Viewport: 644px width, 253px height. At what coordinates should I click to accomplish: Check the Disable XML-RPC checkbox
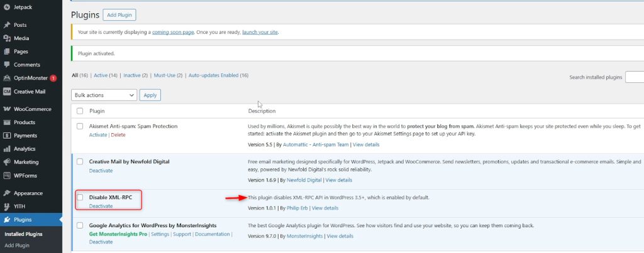pyautogui.click(x=80, y=197)
